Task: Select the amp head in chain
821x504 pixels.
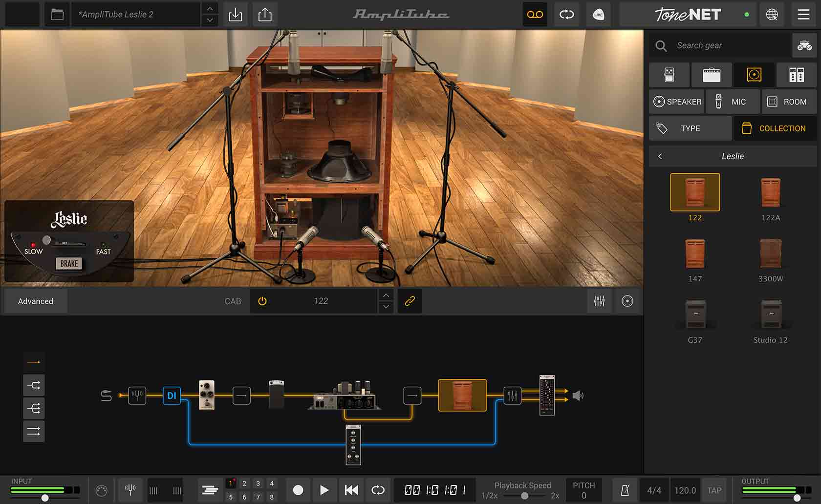Action: tap(345, 395)
